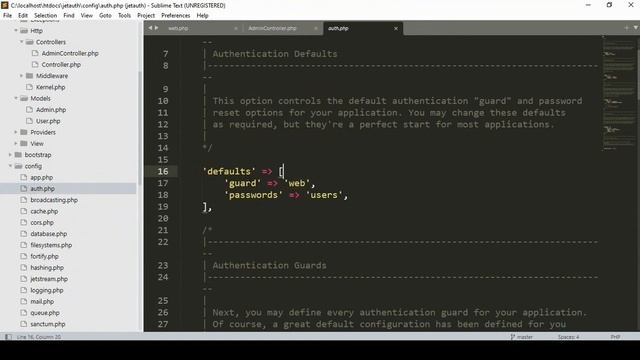Open the Edit menu

[23, 16]
